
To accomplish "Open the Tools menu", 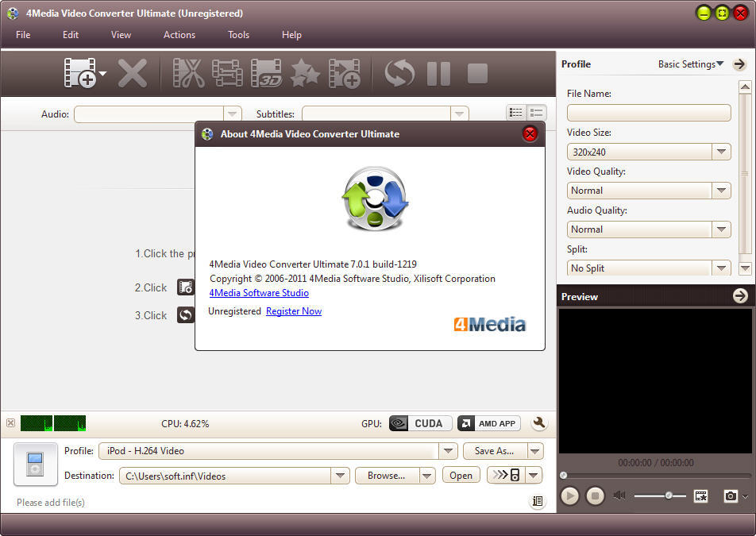I will (x=238, y=35).
